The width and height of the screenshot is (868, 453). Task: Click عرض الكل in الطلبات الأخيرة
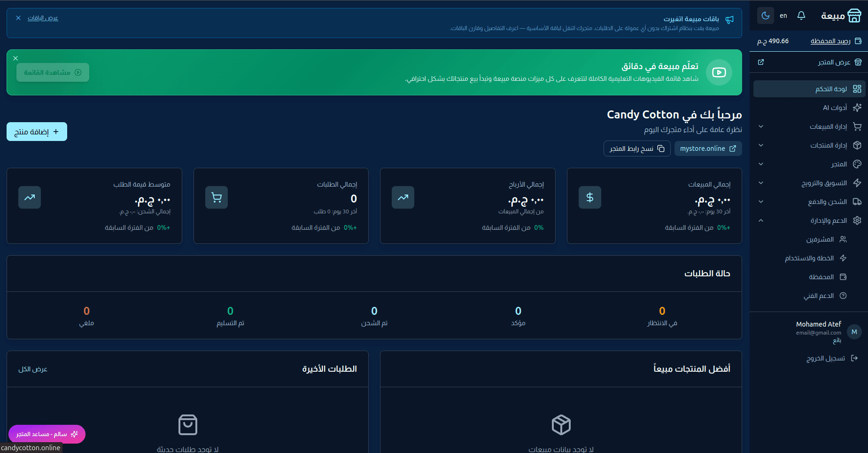click(33, 369)
